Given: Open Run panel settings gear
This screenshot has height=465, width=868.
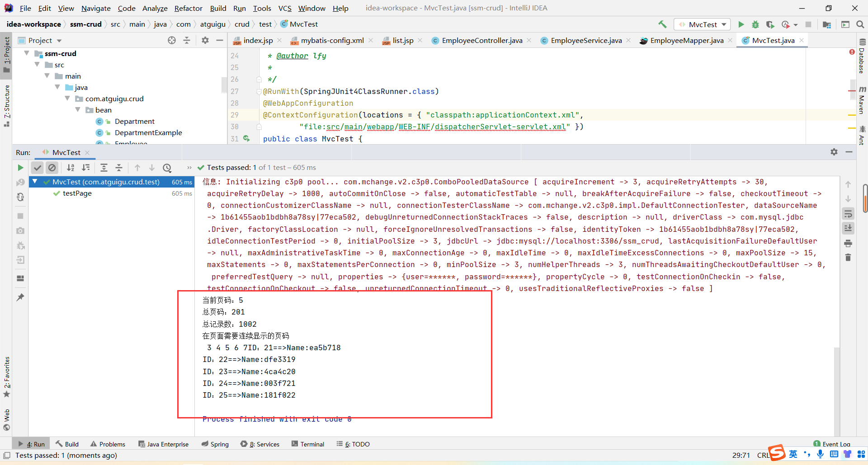Looking at the screenshot, I should tap(834, 152).
